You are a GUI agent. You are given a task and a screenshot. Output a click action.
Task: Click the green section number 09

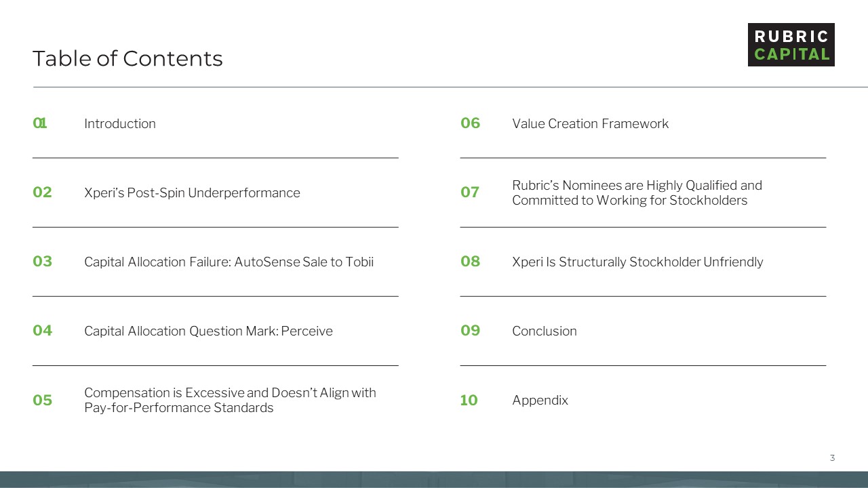tap(470, 331)
